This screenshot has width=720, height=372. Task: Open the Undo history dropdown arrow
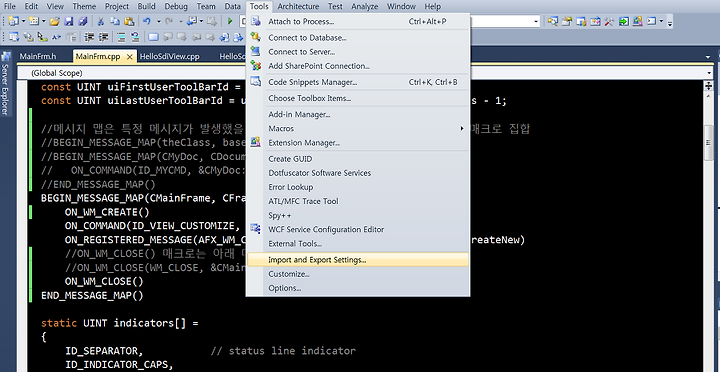[x=158, y=21]
